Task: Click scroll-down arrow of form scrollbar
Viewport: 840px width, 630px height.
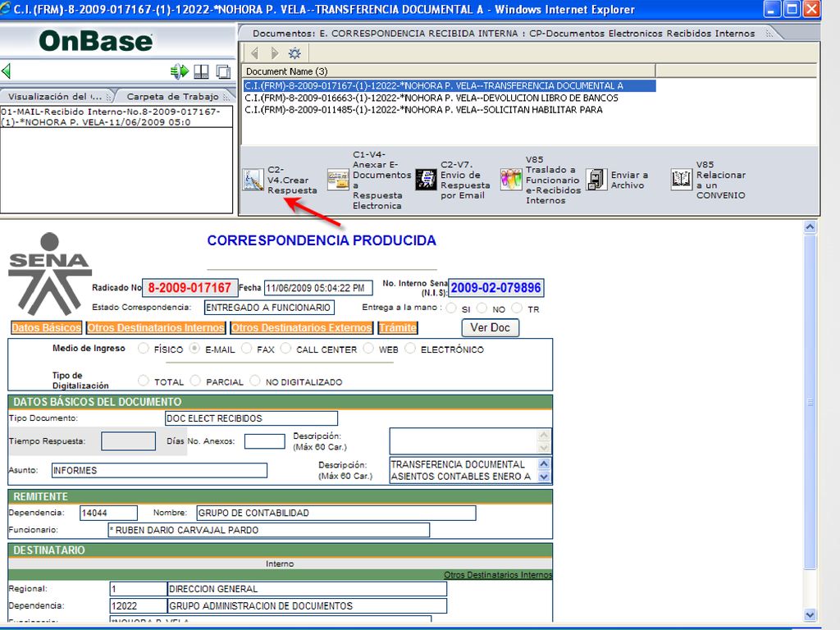Action: [x=810, y=615]
